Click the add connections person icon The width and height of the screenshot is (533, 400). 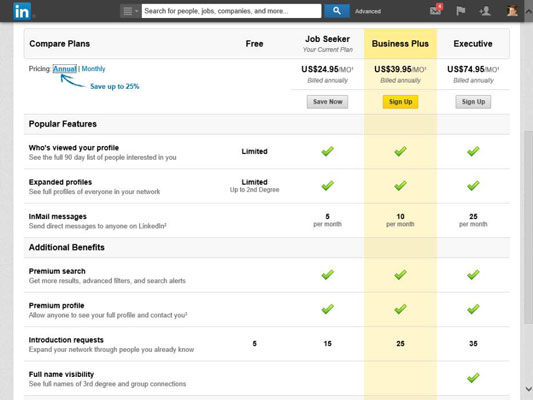[x=485, y=11]
